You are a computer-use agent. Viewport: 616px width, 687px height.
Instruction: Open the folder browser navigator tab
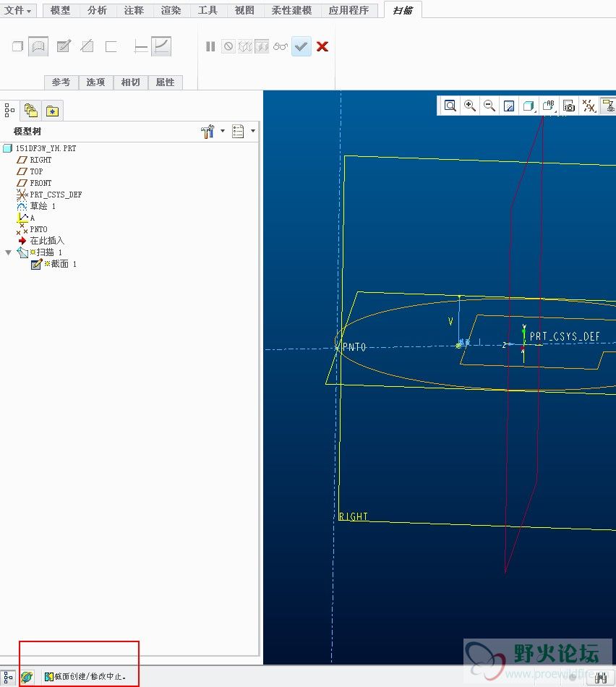30,110
